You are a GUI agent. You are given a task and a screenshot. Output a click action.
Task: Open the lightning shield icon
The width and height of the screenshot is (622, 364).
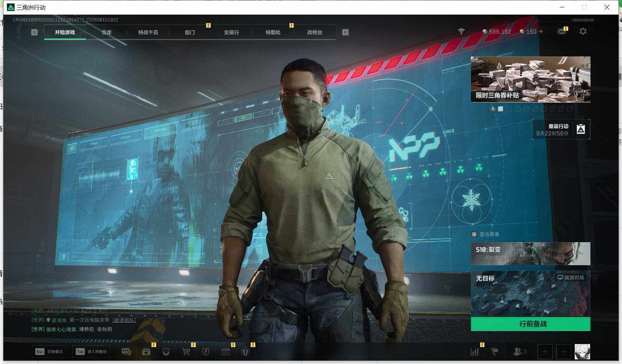206,352
